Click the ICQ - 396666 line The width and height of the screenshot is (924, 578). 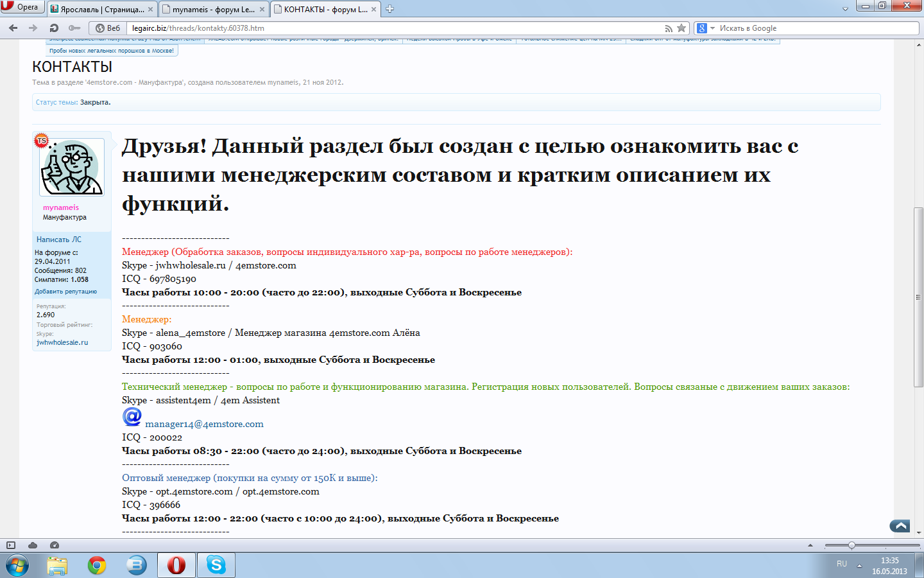point(151,505)
